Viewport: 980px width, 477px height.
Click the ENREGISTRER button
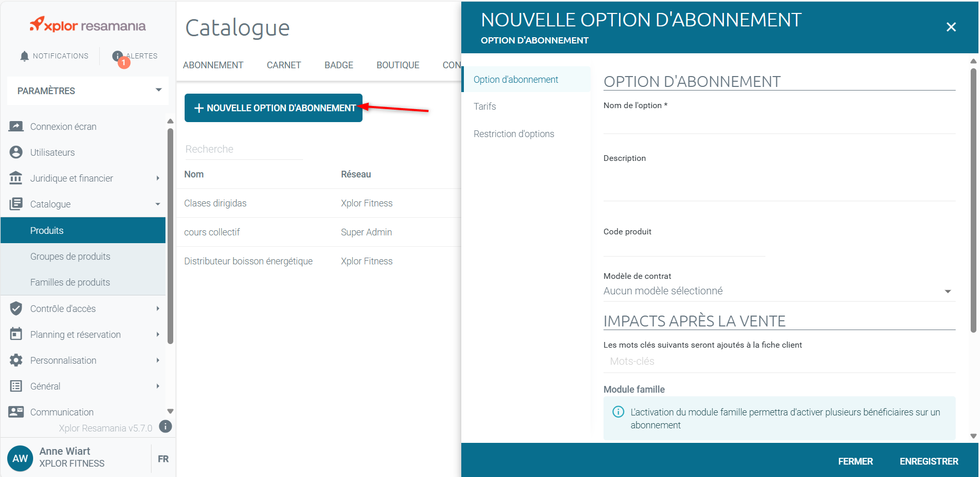tap(928, 461)
